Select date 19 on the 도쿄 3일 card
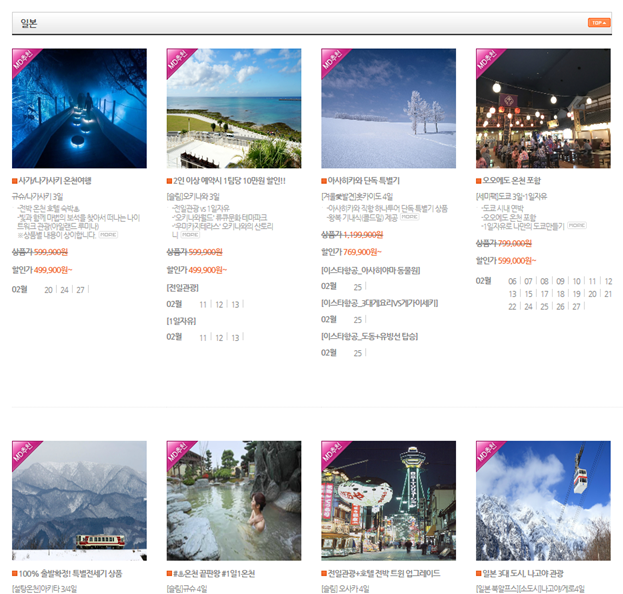 click(x=577, y=294)
